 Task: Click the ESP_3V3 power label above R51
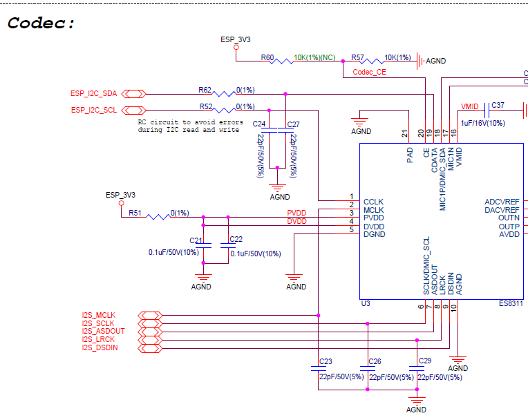(120, 195)
